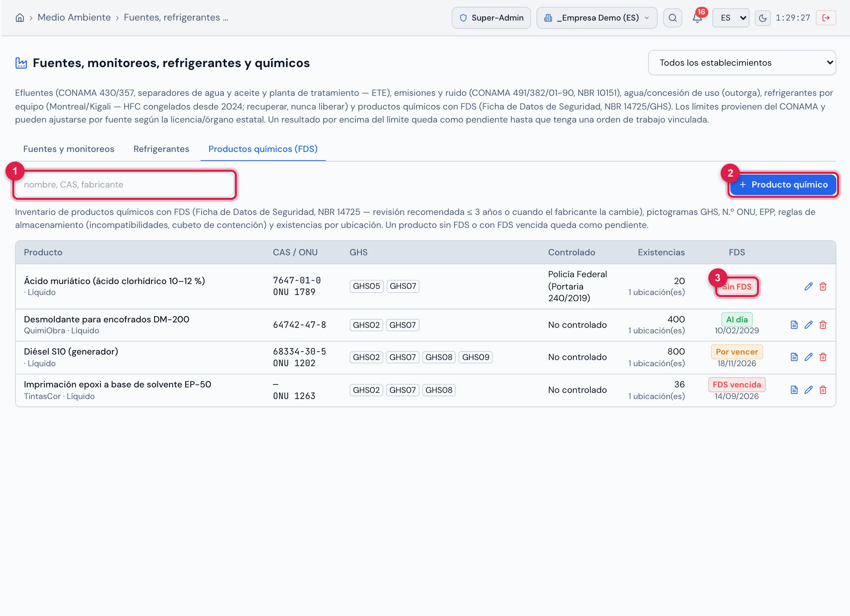Open Todos los establecimientos dropdown

click(742, 63)
